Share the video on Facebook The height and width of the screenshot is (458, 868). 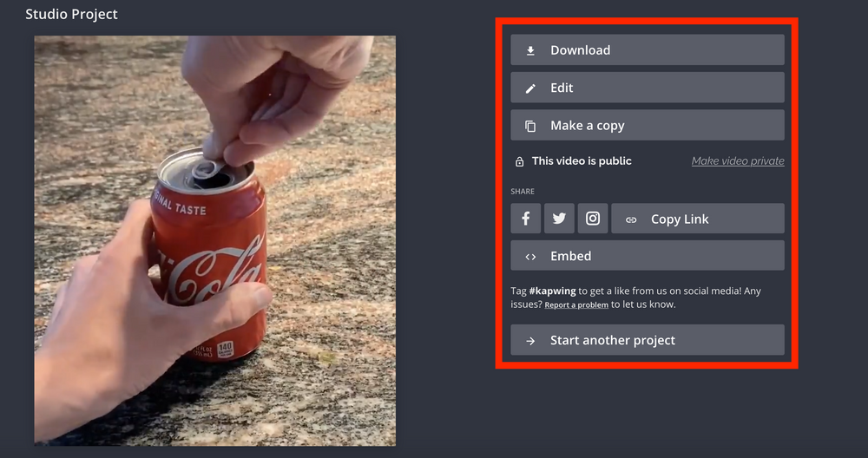pyautogui.click(x=525, y=219)
